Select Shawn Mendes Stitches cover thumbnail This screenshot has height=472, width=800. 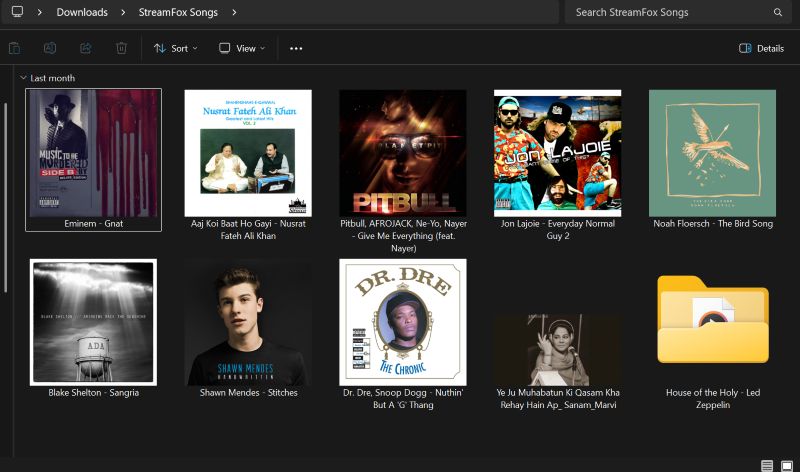pos(248,322)
